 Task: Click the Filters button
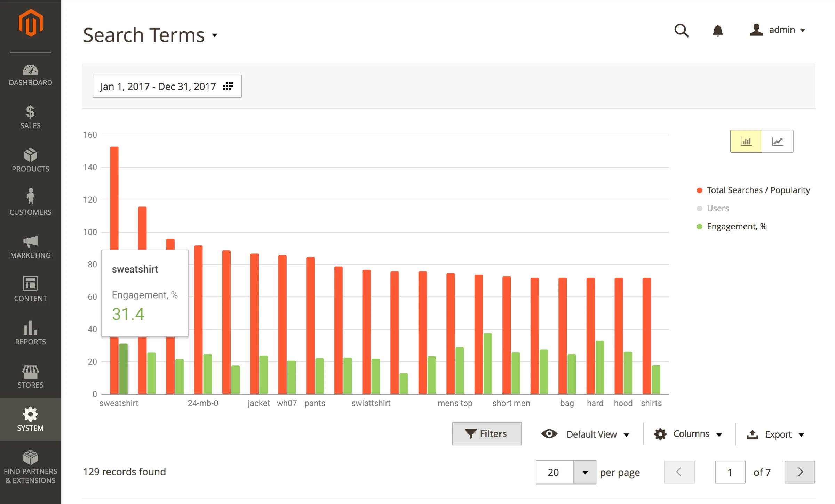tap(486, 434)
